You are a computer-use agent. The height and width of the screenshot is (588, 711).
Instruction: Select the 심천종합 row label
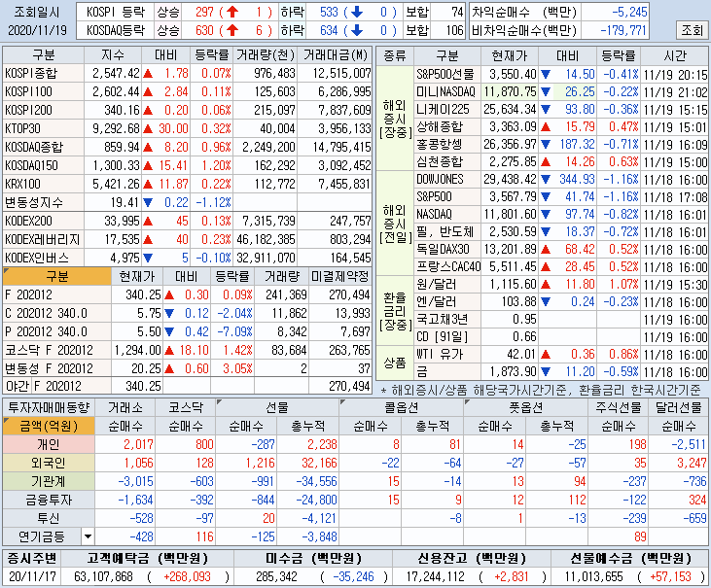click(x=447, y=161)
